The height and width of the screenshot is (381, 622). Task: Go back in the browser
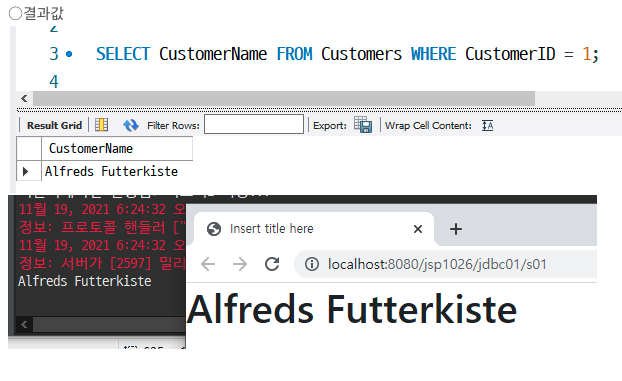tap(208, 264)
